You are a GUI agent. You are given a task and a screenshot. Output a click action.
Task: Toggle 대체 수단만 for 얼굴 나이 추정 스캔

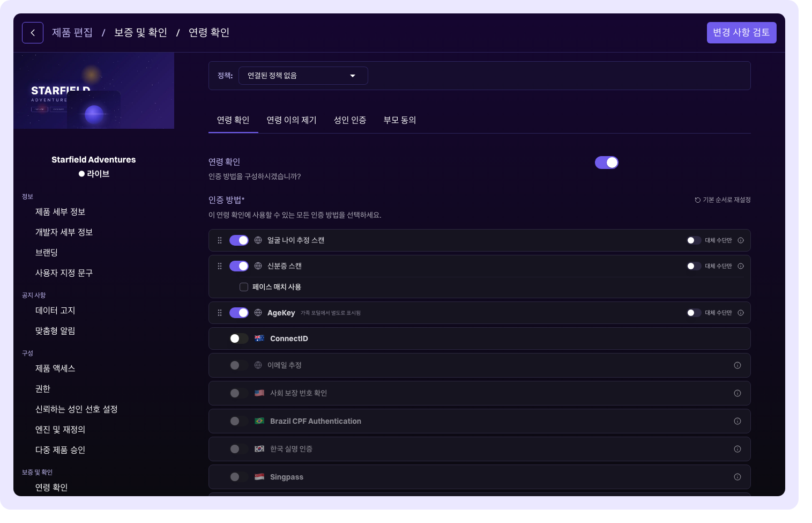[x=694, y=240]
